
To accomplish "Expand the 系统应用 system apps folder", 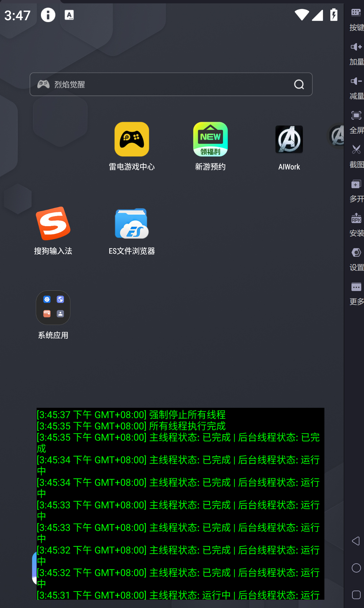I will point(53,308).
